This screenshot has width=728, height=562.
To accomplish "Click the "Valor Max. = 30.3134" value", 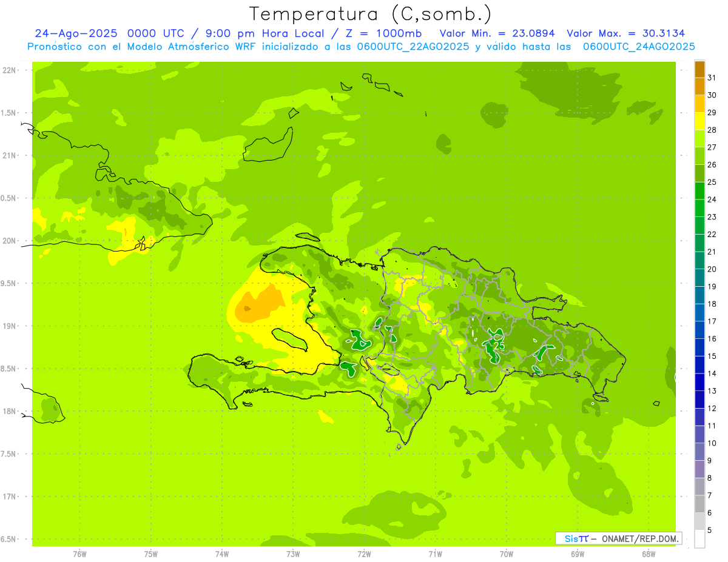I will click(626, 33).
